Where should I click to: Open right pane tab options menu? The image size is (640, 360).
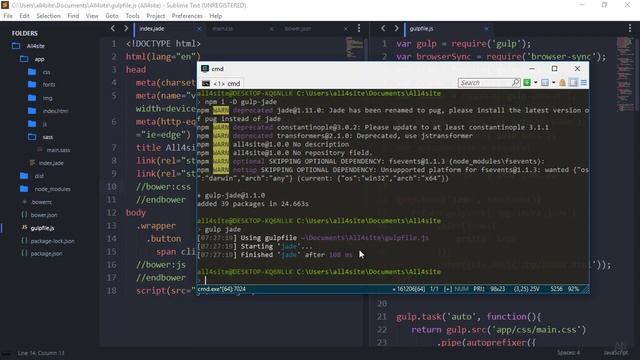tap(630, 28)
